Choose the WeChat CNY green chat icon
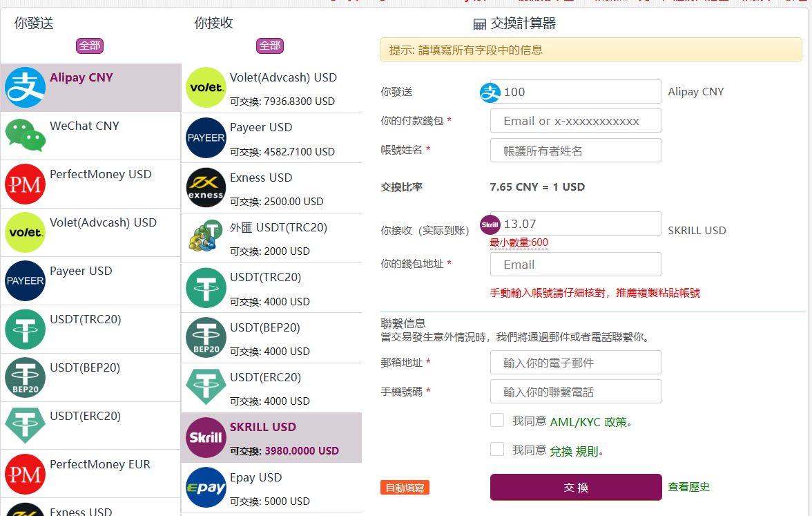This screenshot has height=516, width=812. 25,135
